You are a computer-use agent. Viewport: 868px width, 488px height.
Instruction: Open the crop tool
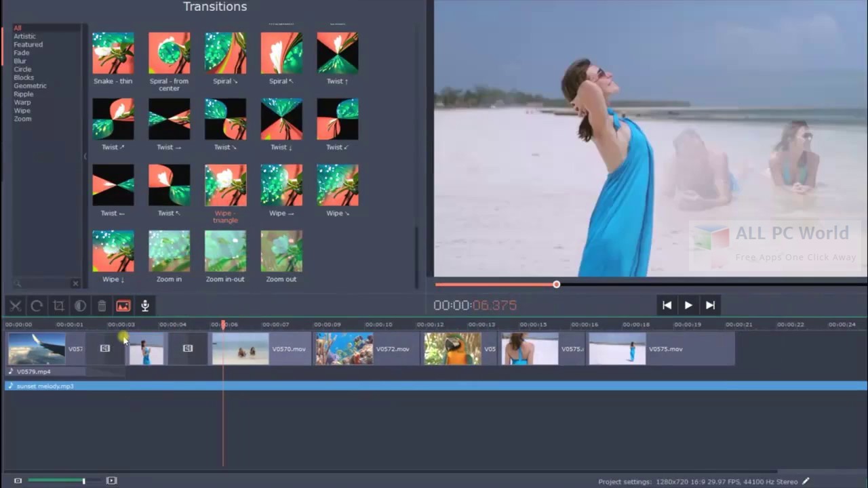58,306
